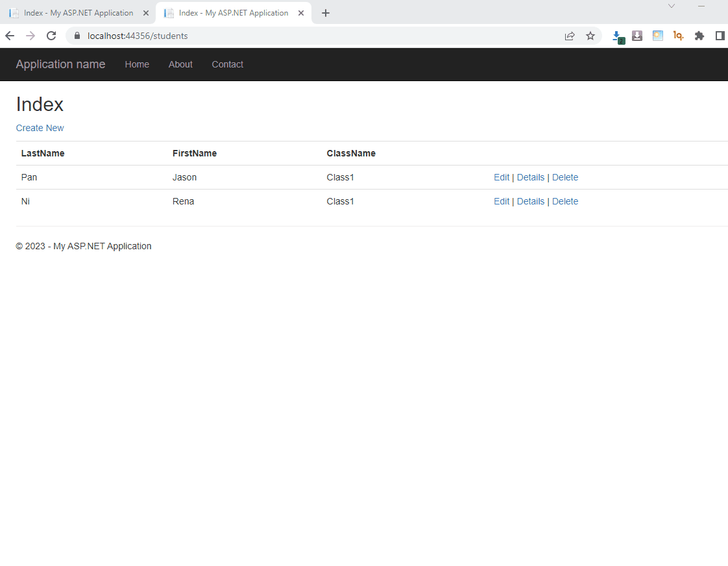728x566 pixels.
Task: Open the About page
Action: (180, 64)
